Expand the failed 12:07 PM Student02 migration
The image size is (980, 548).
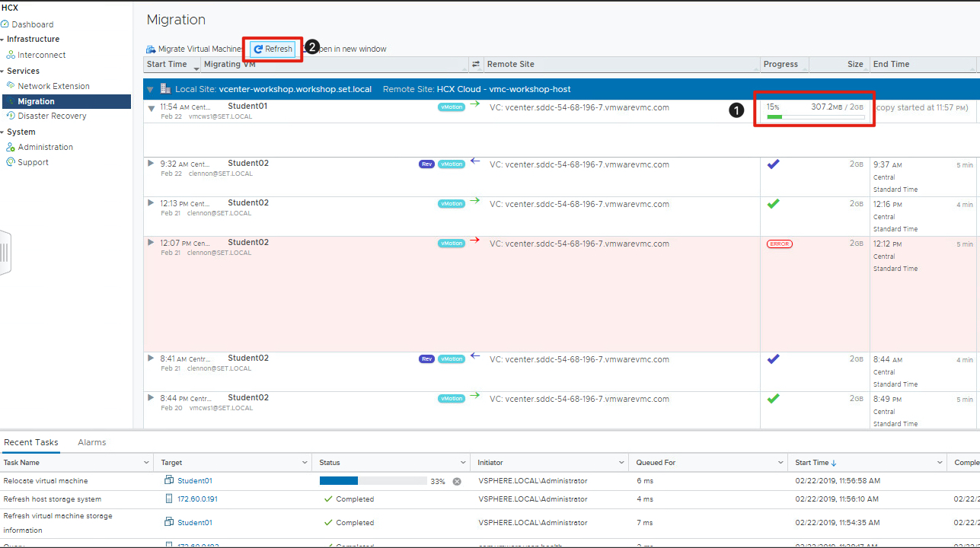(x=151, y=243)
